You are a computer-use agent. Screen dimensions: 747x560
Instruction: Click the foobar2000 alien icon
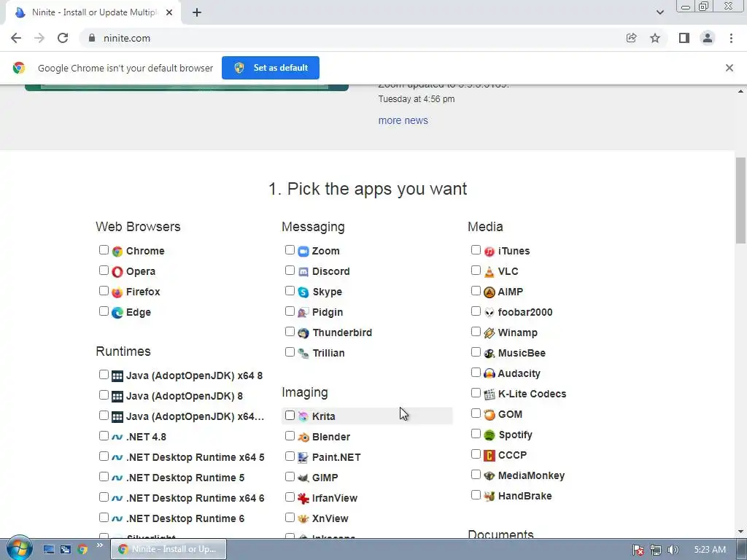coord(489,312)
